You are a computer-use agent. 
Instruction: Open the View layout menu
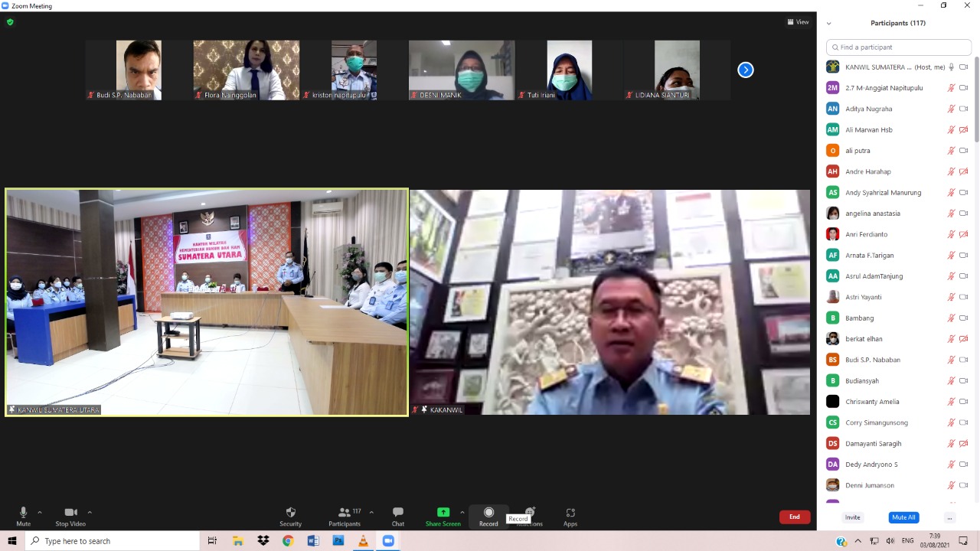pyautogui.click(x=798, y=22)
